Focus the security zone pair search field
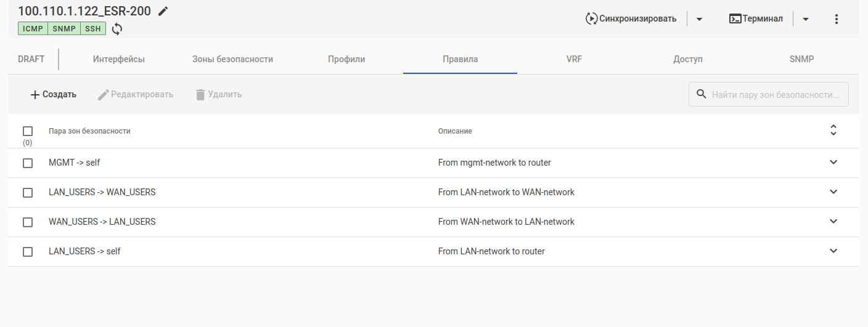The height and width of the screenshot is (327, 868). pyautogui.click(x=776, y=95)
